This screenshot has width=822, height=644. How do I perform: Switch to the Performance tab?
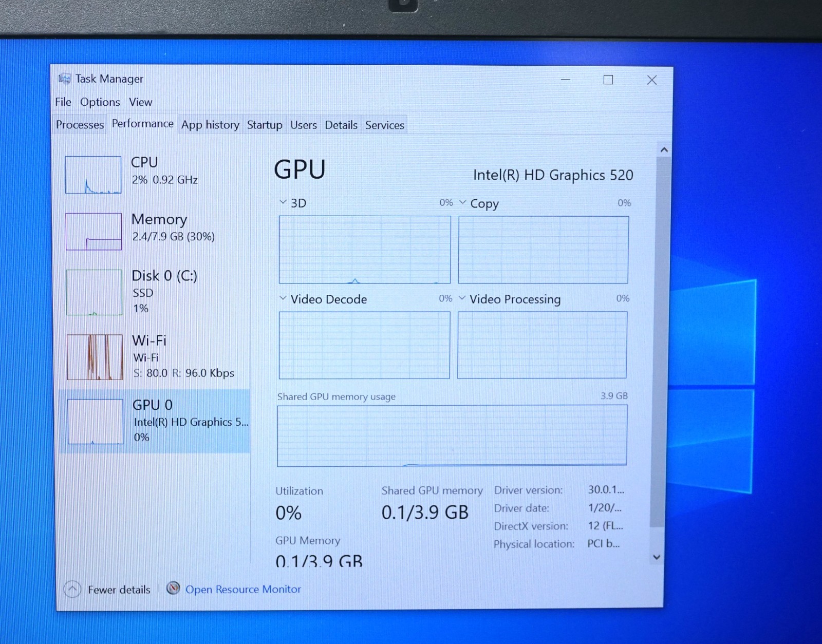click(x=142, y=123)
